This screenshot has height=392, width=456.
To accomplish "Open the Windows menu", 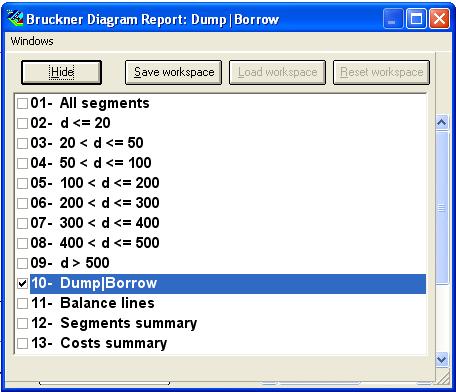I will coord(32,41).
